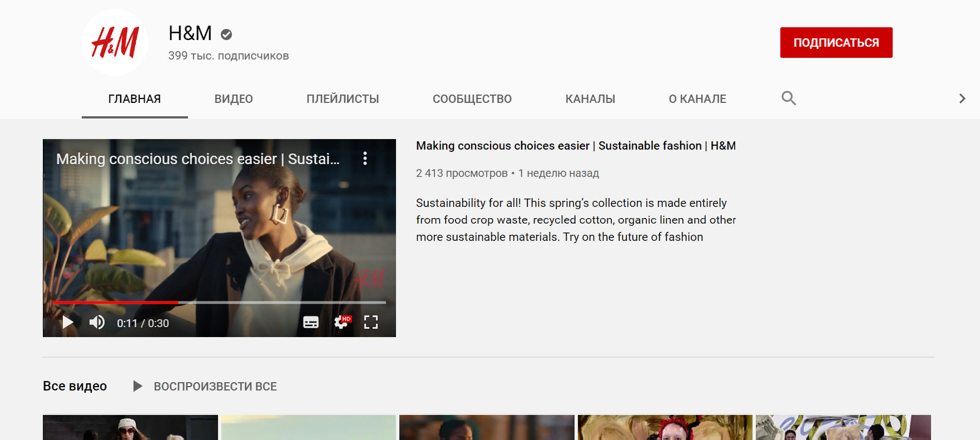980x440 pixels.
Task: Toggle subtitles with the captions icon
Action: 311,322
